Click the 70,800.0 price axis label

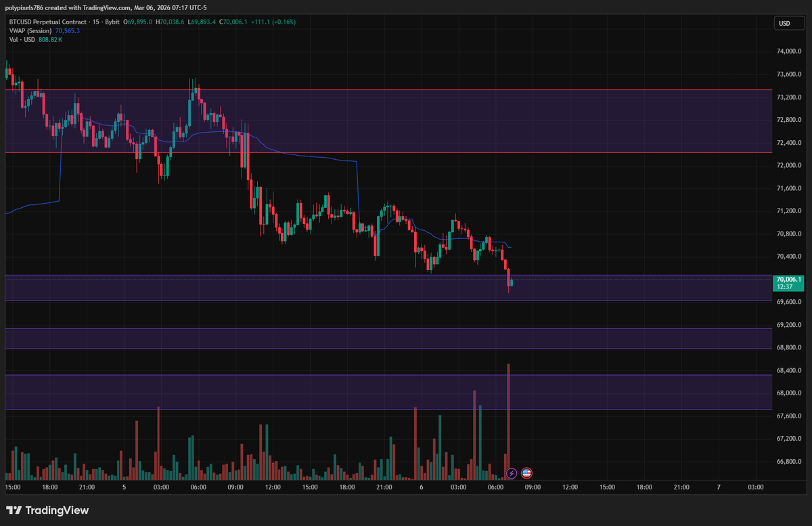coord(790,234)
